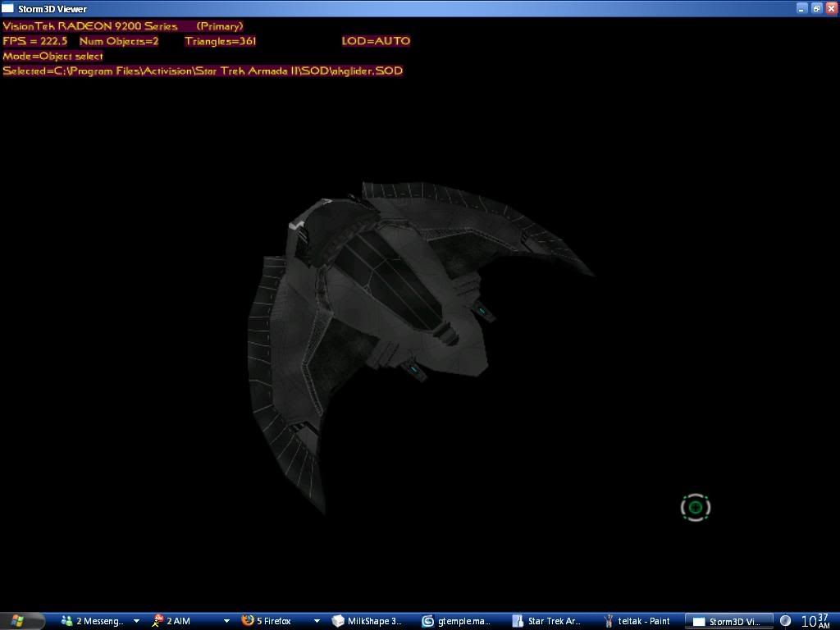840x630 pixels.
Task: Click the green circular cursor reticle
Action: 696,507
